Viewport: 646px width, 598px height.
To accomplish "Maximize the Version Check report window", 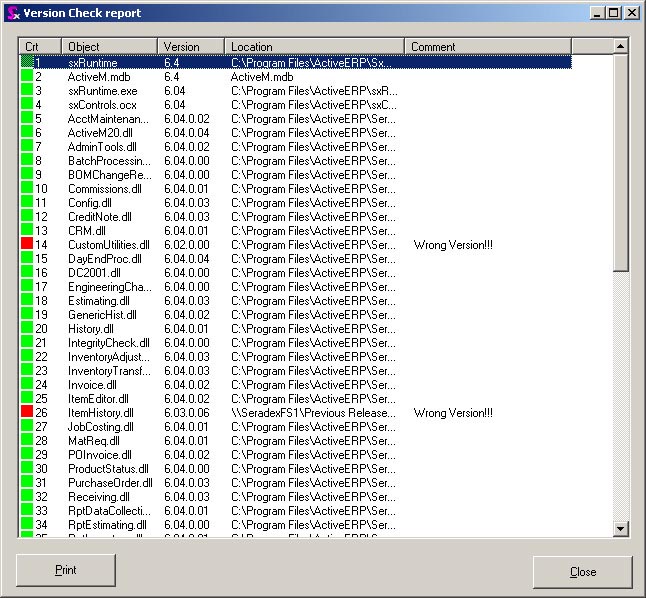I will click(x=613, y=13).
